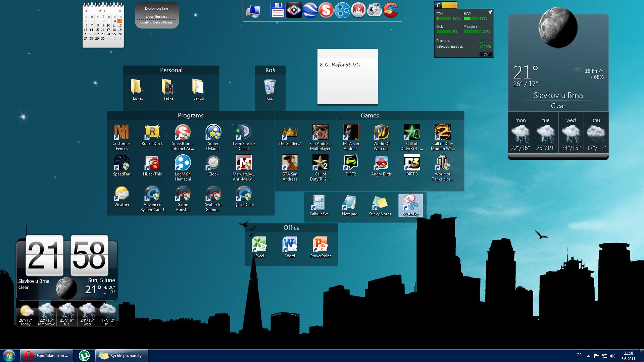Open The Settlers7 game

[x=290, y=135]
